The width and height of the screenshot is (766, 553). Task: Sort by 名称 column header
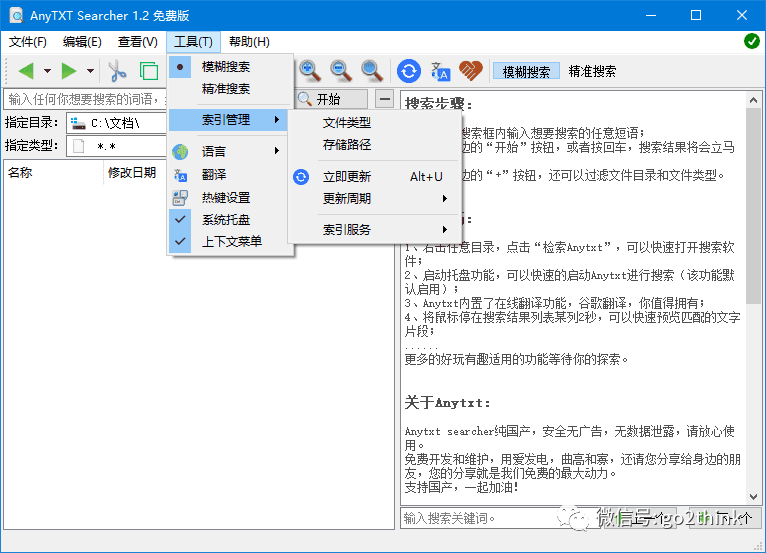[x=53, y=172]
